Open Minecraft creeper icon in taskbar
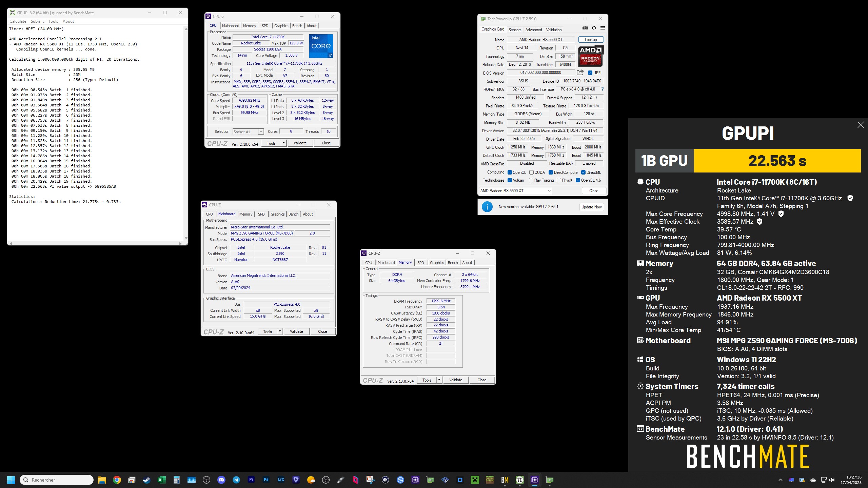Image resolution: width=868 pixels, height=488 pixels. coord(475,480)
